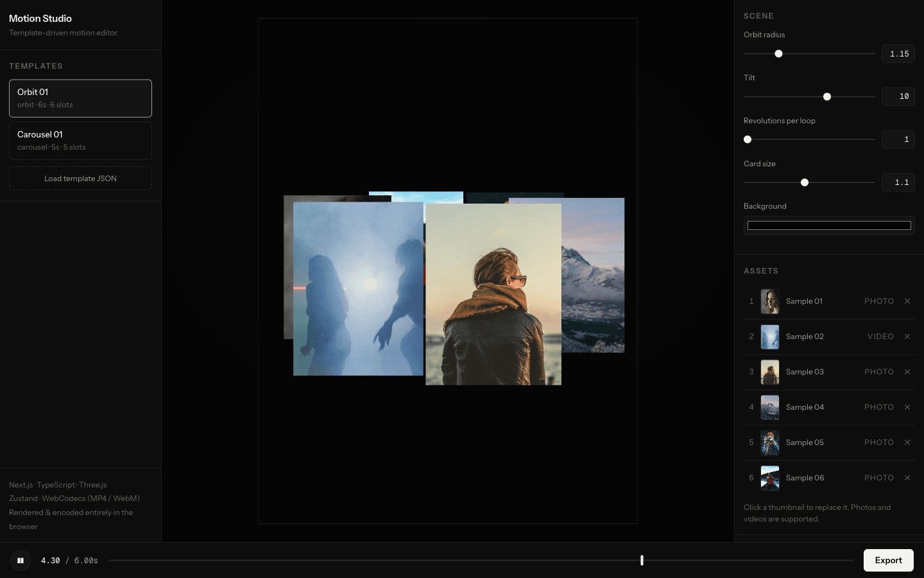Click the Sample 05 asset name
924x578 pixels.
tap(805, 442)
